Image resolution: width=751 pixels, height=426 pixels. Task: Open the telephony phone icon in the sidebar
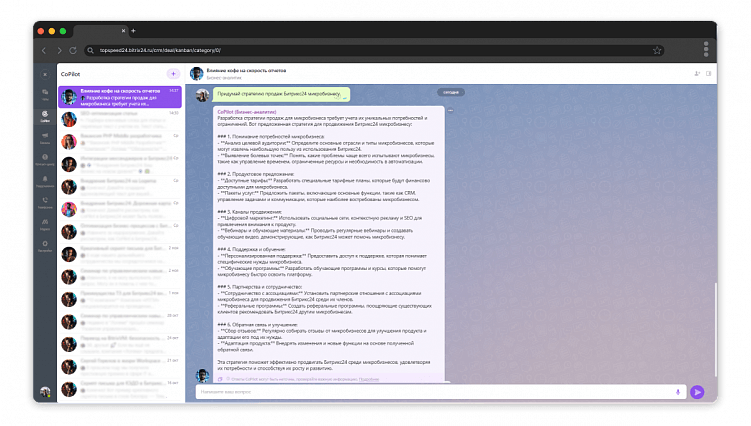point(45,202)
